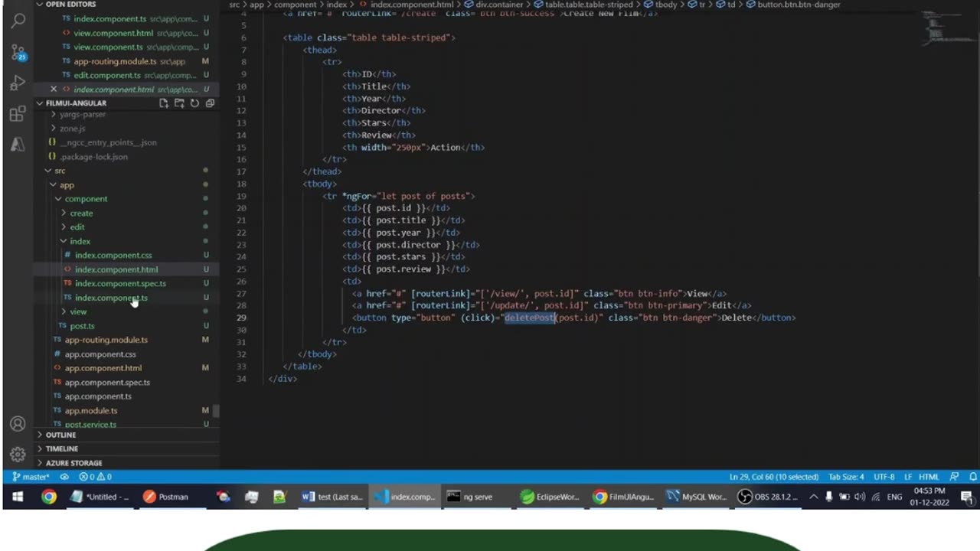Switch to the ng serve terminal window

[x=471, y=497]
